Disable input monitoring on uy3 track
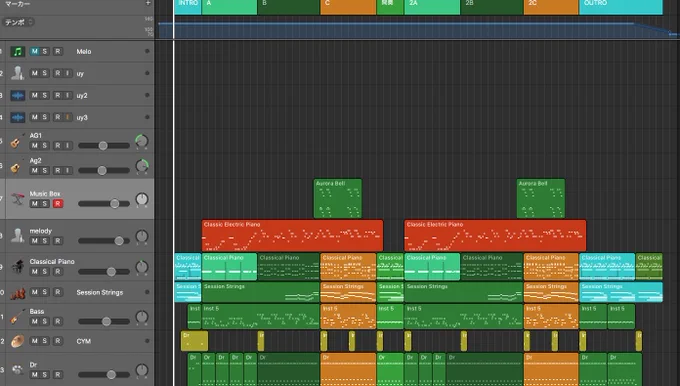The width and height of the screenshot is (680, 386). point(68,117)
